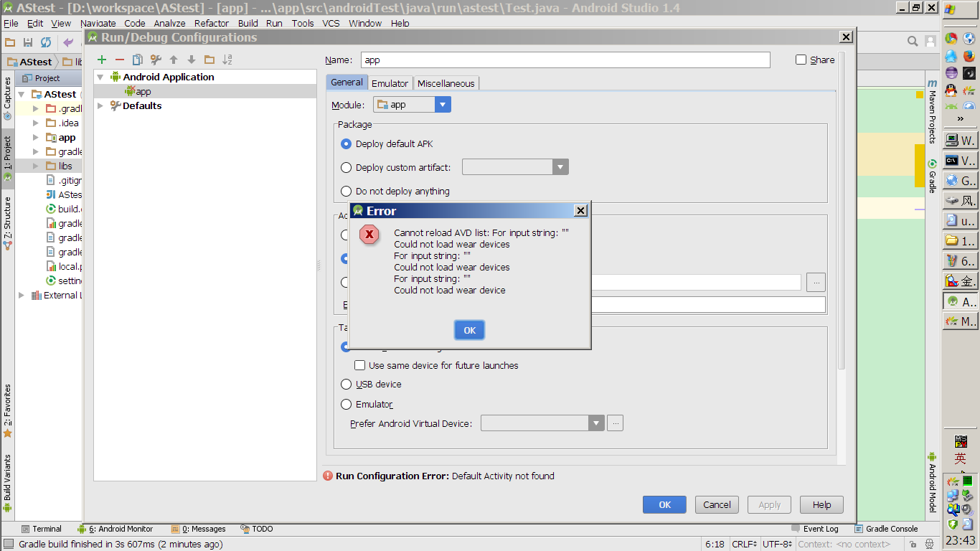Click the Cancel button
Screen dimensions: 980x551
click(x=717, y=504)
